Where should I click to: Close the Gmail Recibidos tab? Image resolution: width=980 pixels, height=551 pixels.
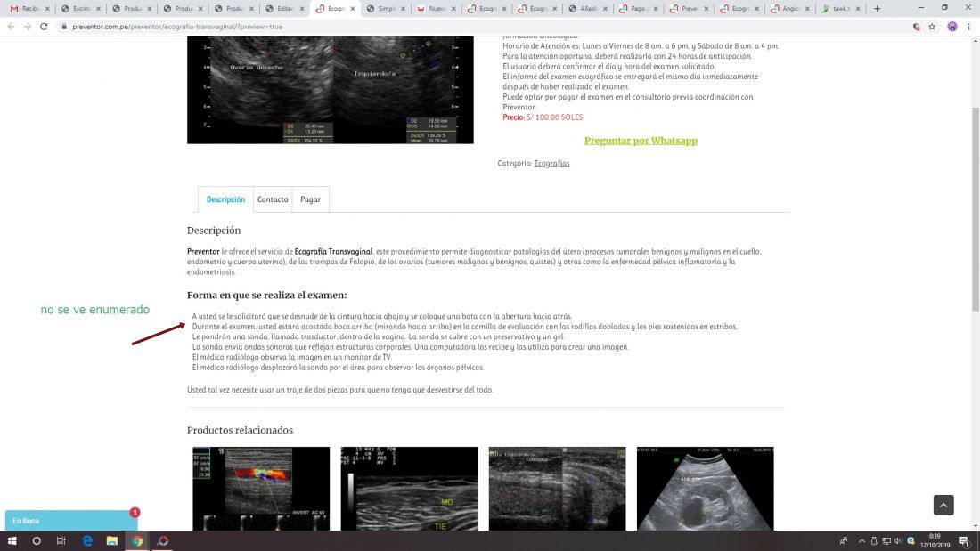click(47, 9)
